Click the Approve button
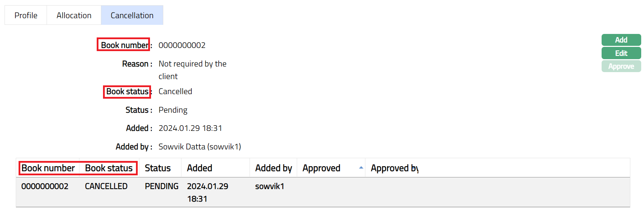Viewport: 644px width, 211px height. tap(621, 66)
